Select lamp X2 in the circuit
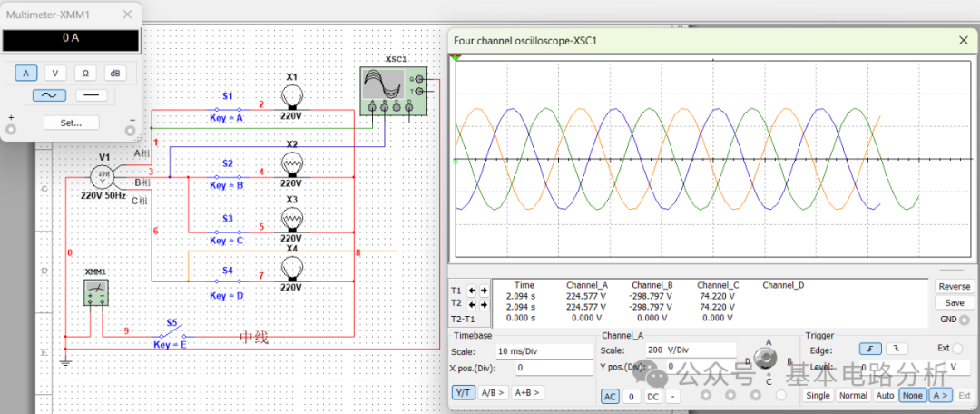This screenshot has height=414, width=980. coord(291,165)
